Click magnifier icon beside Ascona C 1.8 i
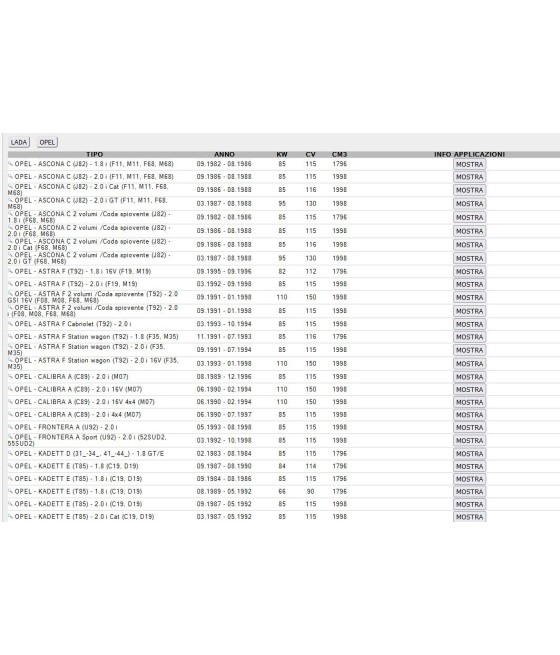 (10, 164)
